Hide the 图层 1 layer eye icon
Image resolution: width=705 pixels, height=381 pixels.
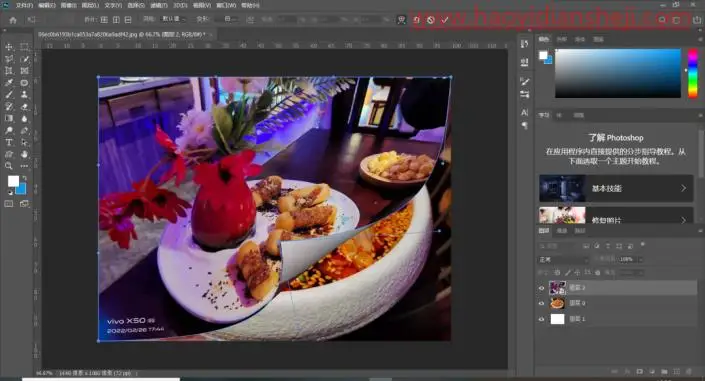541,319
